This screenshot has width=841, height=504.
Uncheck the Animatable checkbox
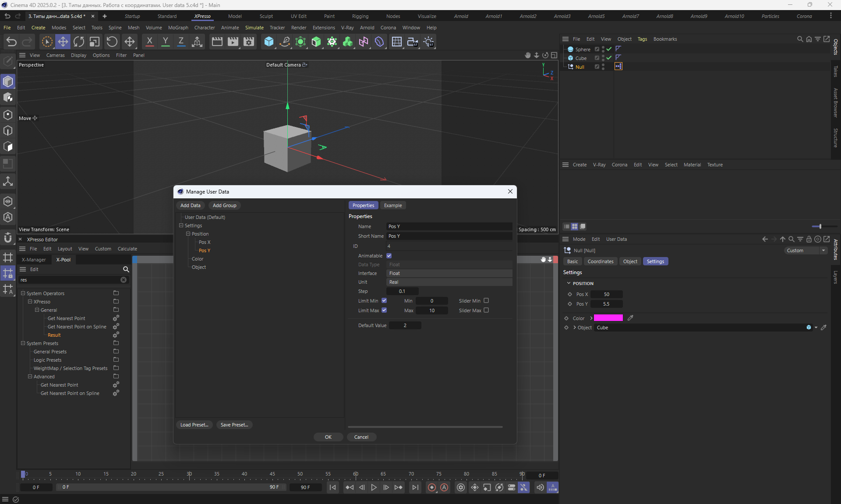[x=389, y=256]
